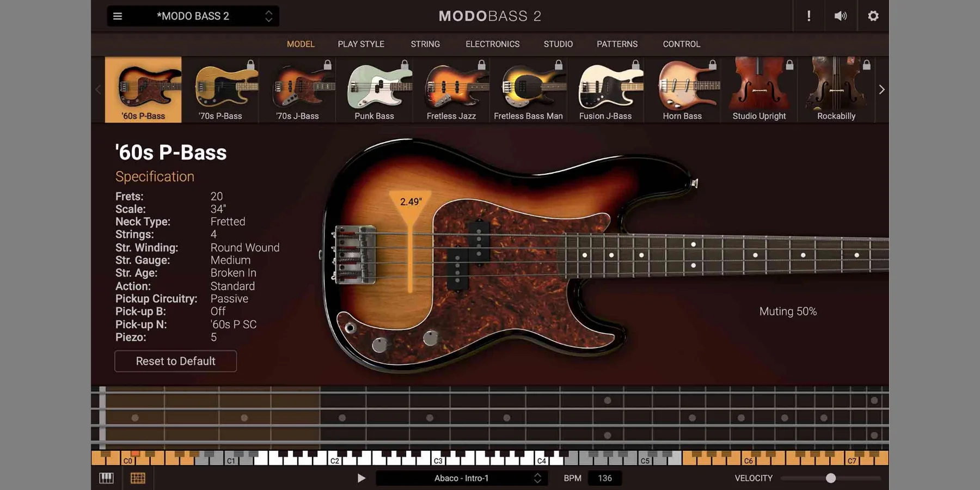Viewport: 980px width, 490px height.
Task: Click the notifications exclamation icon
Action: 808,16
